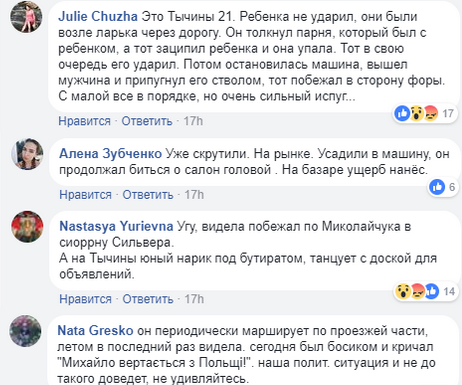Open the Алена Зубченко profile link
Image resolution: width=462 pixels, height=385 pixels.
pos(110,154)
